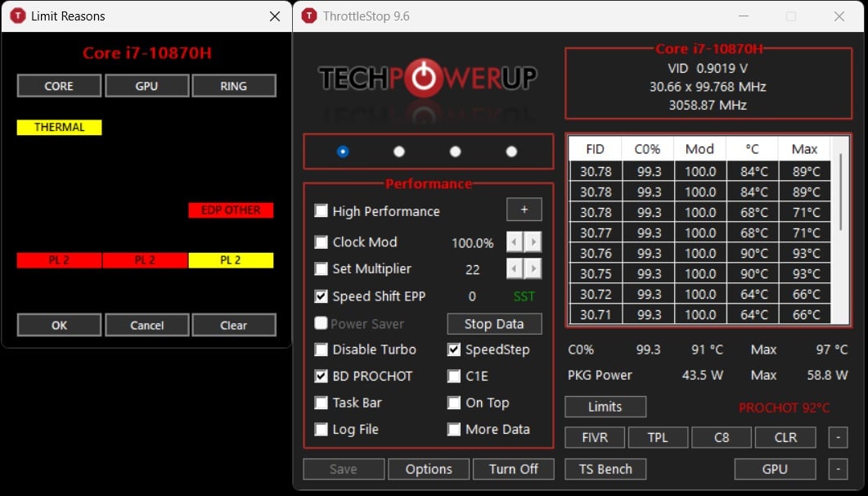Select the fourth profile radio button
The width and height of the screenshot is (868, 496).
(511, 151)
